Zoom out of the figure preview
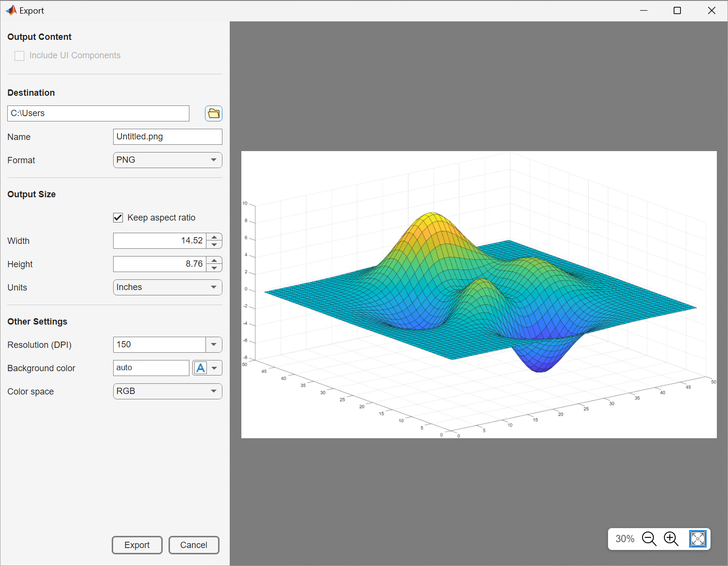 649,539
